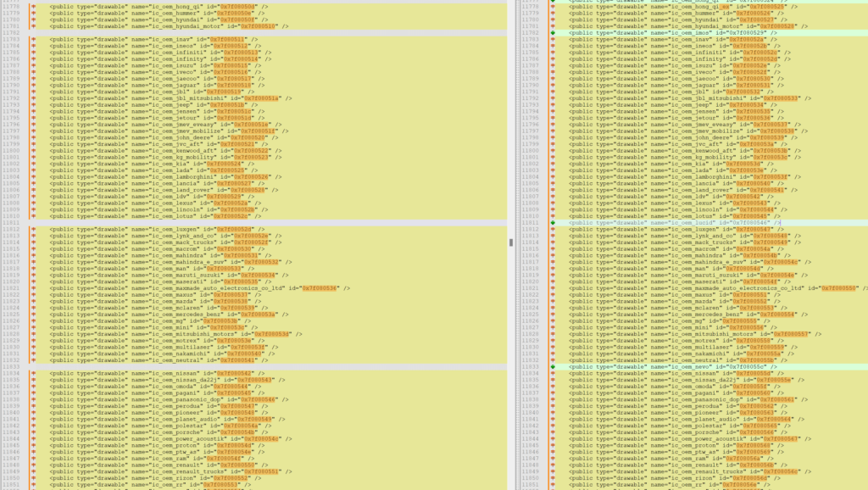
Task: Click the right pane line containing ic_oem_nevo
Action: point(672,366)
